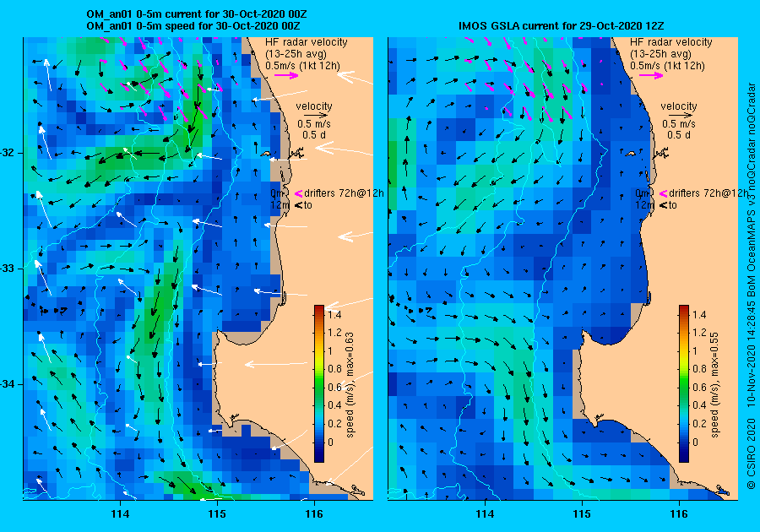Image resolution: width=760 pixels, height=532 pixels.
Task: Click '0.5m/s (1kt 12h)' text in OM_an01 panel
Action: tap(302, 65)
